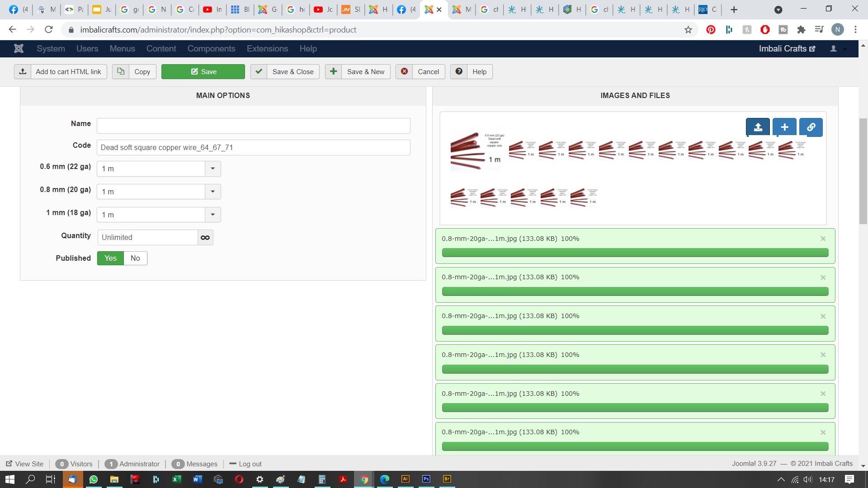Image resolution: width=868 pixels, height=488 pixels.
Task: Click the chain link file icon
Action: coord(811,127)
